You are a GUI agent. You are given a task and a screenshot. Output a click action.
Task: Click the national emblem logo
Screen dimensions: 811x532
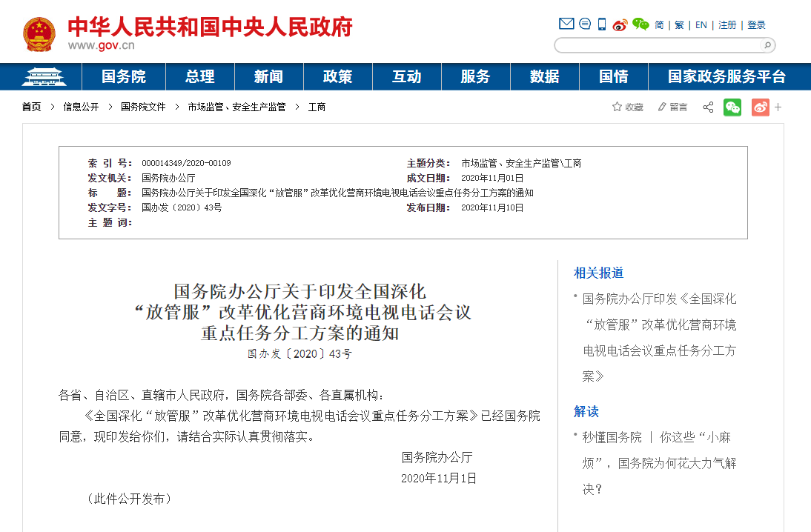pos(39,34)
